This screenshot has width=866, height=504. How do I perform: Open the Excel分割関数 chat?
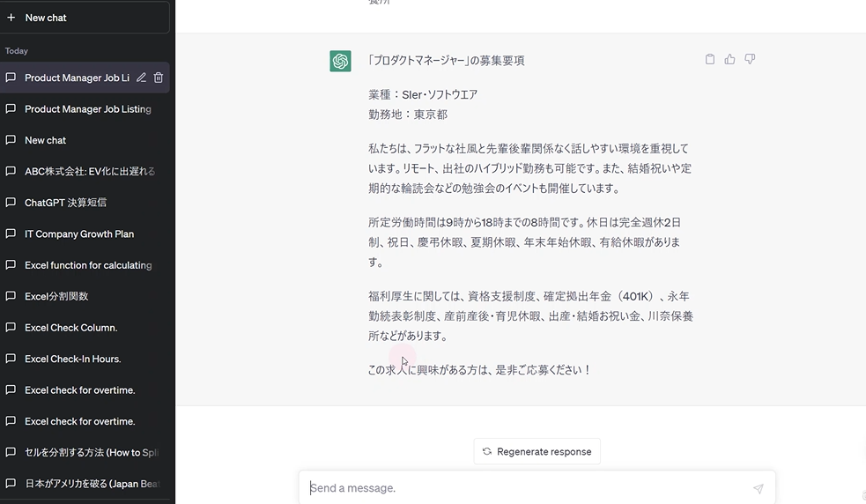click(x=56, y=296)
